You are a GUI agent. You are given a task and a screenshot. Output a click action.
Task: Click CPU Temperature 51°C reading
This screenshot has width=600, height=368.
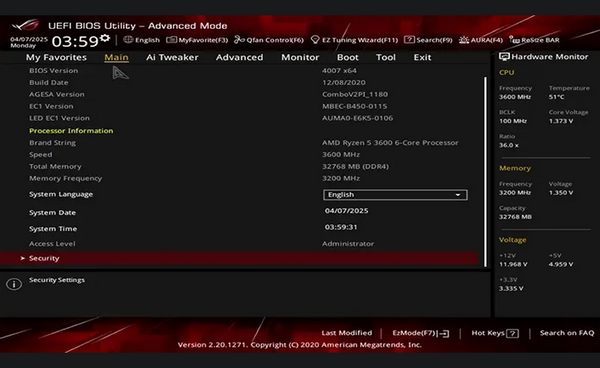click(556, 97)
